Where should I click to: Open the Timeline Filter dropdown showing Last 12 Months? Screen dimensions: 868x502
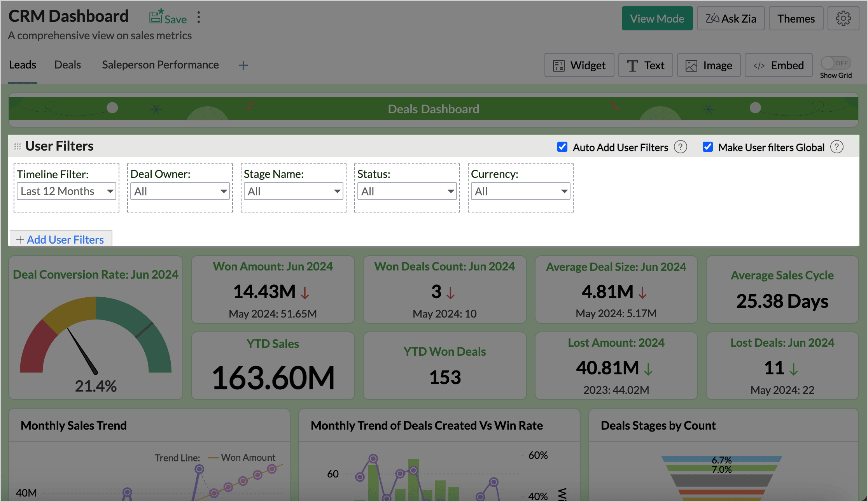pyautogui.click(x=66, y=191)
